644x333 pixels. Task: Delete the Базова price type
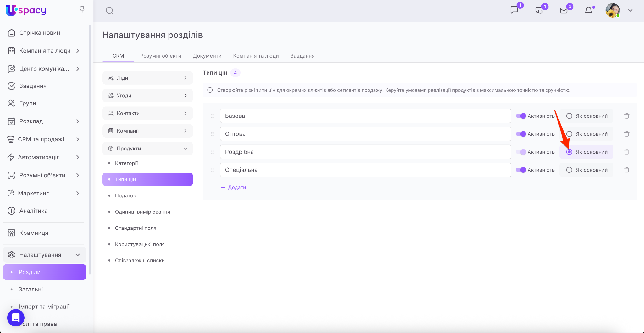tap(626, 116)
